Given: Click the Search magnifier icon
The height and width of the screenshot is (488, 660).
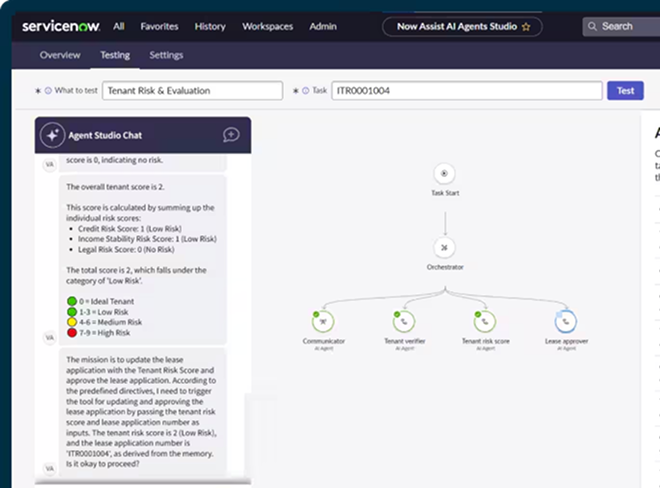Looking at the screenshot, I should coord(592,27).
